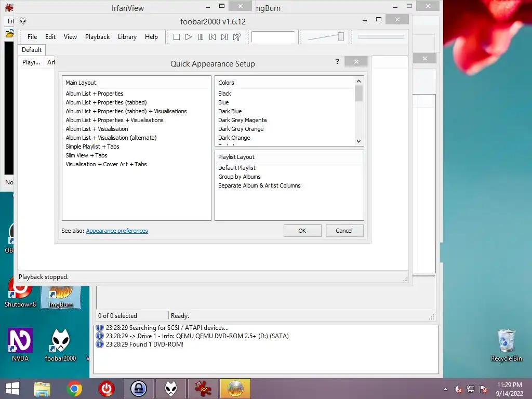
Task: Open Google Chrome from the taskbar
Action: click(x=74, y=389)
